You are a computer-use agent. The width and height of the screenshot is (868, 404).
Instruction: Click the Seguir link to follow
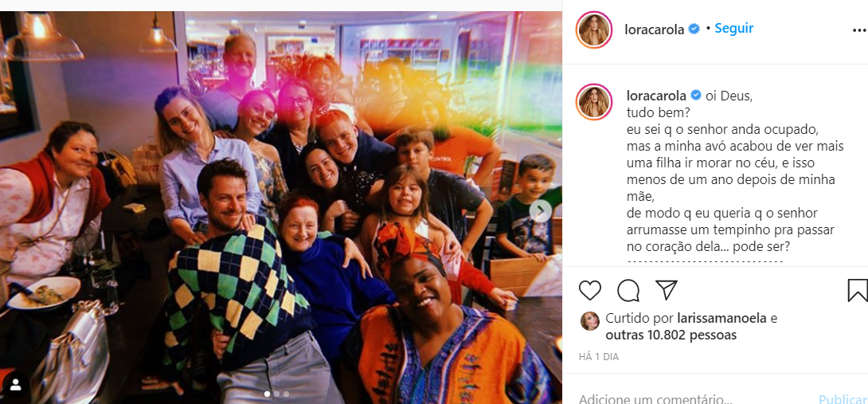733,28
